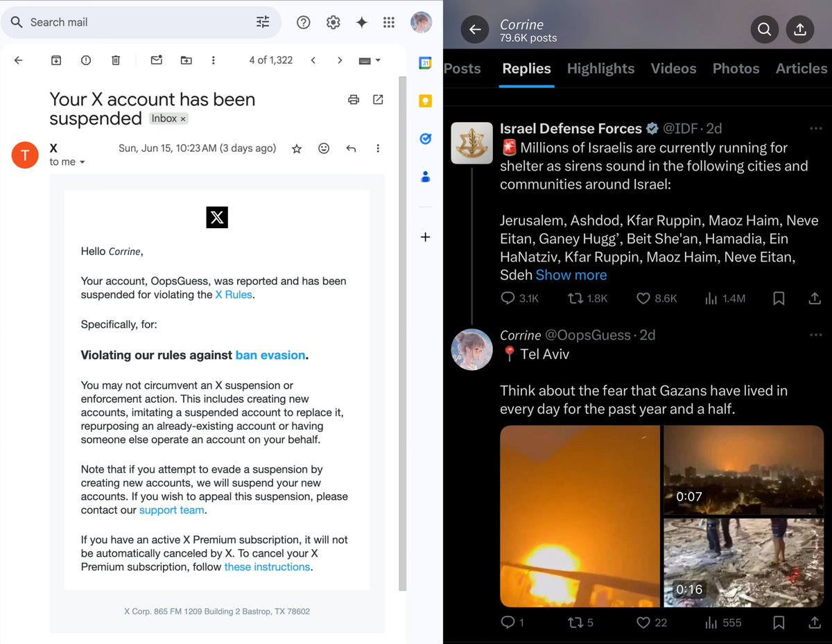The image size is (832, 644).
Task: Open Google account profile avatar
Action: pos(422,22)
